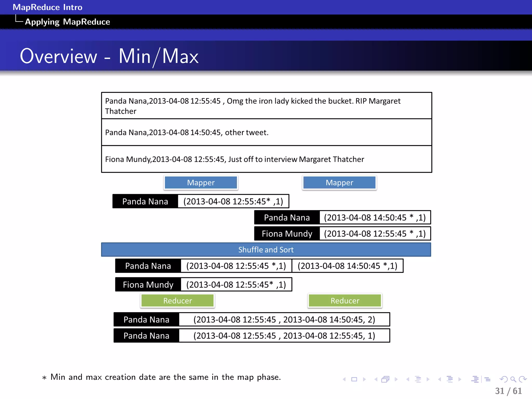Click the left Reducer box
This screenshot has width=532, height=399.
point(178,301)
